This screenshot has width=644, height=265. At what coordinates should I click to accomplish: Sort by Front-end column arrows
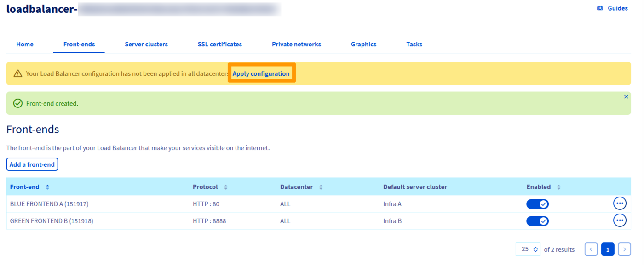(x=47, y=187)
